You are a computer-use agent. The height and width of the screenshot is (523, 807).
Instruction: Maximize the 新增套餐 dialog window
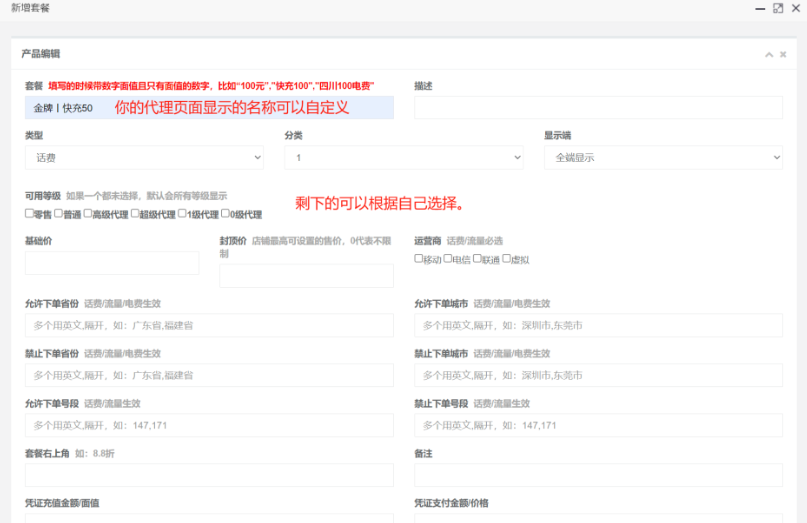778,8
